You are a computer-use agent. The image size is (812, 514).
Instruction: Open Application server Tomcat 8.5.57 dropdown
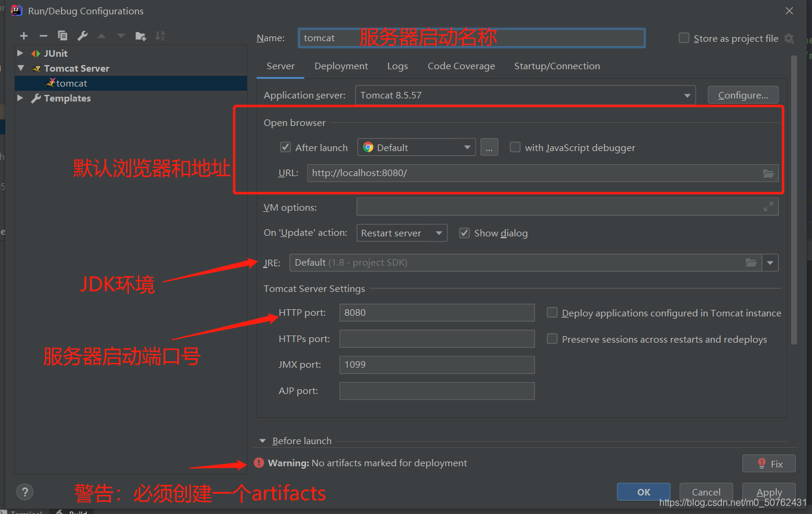click(x=525, y=96)
